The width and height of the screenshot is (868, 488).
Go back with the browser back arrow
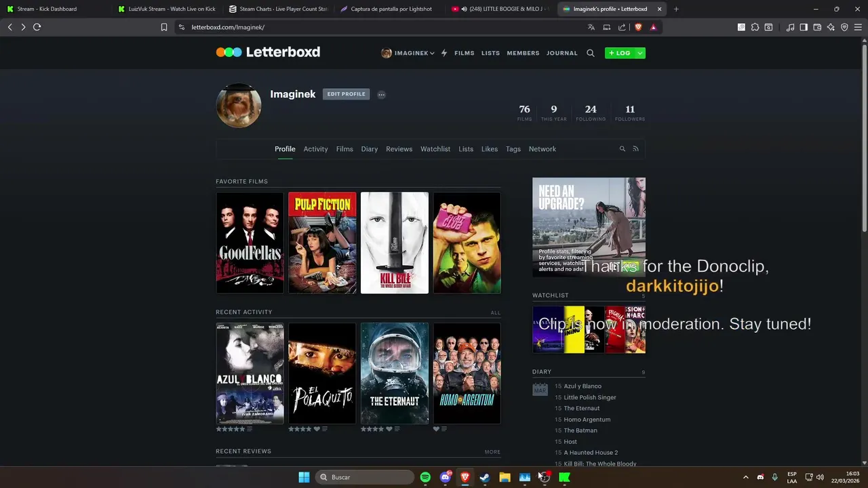tap(9, 27)
